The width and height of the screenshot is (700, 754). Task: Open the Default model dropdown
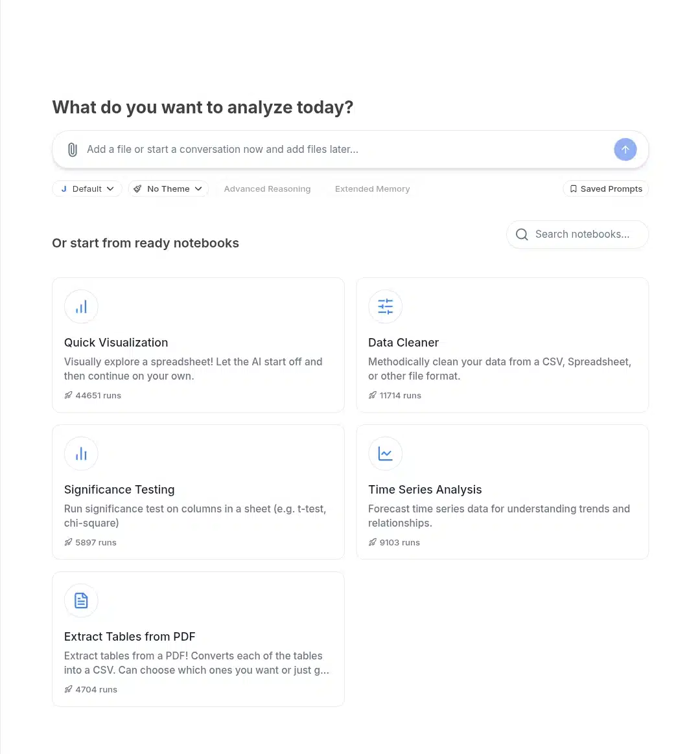tap(87, 189)
